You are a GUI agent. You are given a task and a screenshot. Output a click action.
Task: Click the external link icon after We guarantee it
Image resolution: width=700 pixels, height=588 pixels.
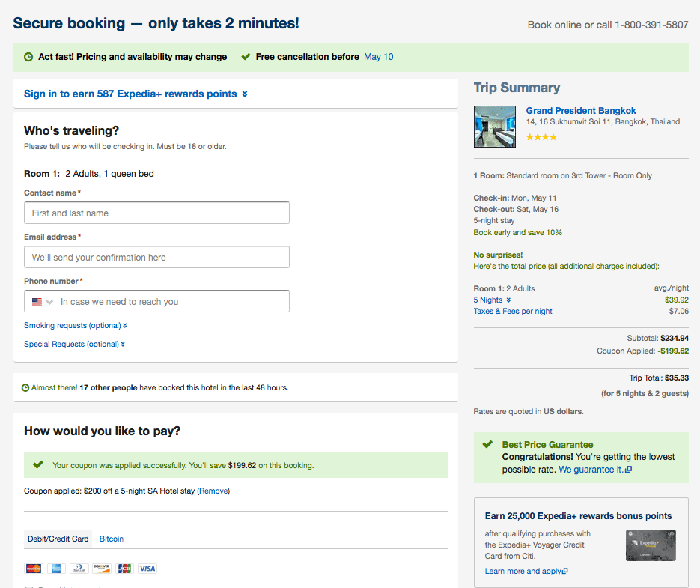(629, 469)
